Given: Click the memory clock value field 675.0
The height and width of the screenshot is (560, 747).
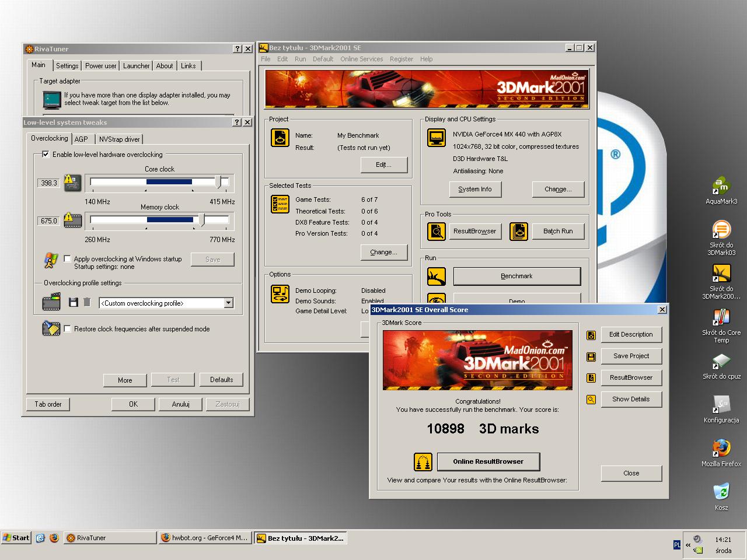Looking at the screenshot, I should coord(49,220).
